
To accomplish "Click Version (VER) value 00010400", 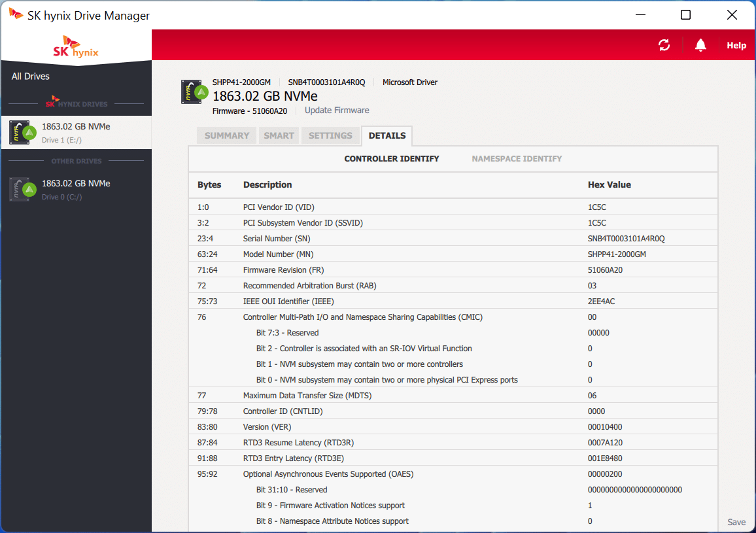I will [605, 427].
